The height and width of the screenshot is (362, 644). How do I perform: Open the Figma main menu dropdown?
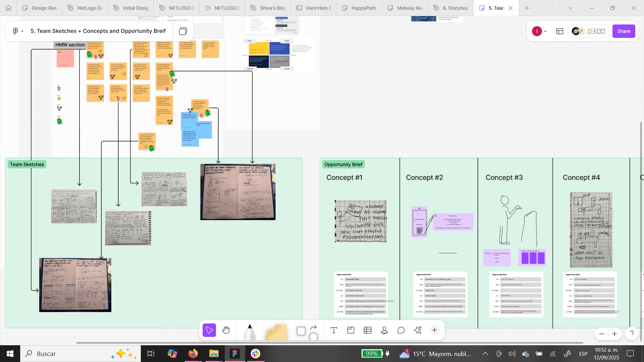17,31
